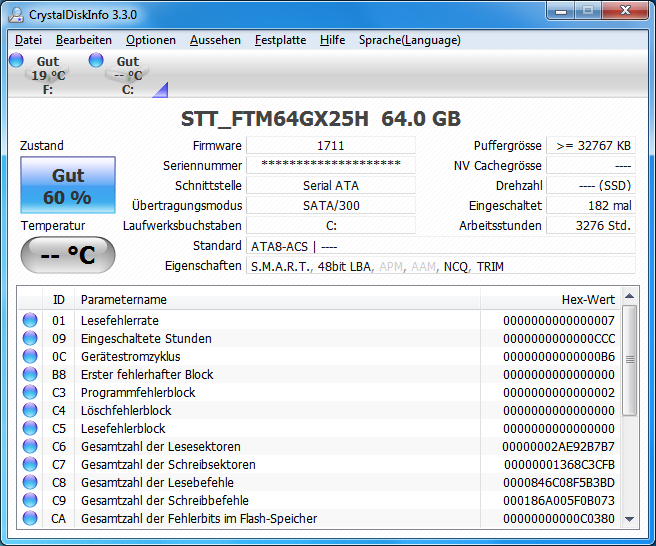Click the Parametername column header
This screenshot has height=546, width=656.
[277, 300]
